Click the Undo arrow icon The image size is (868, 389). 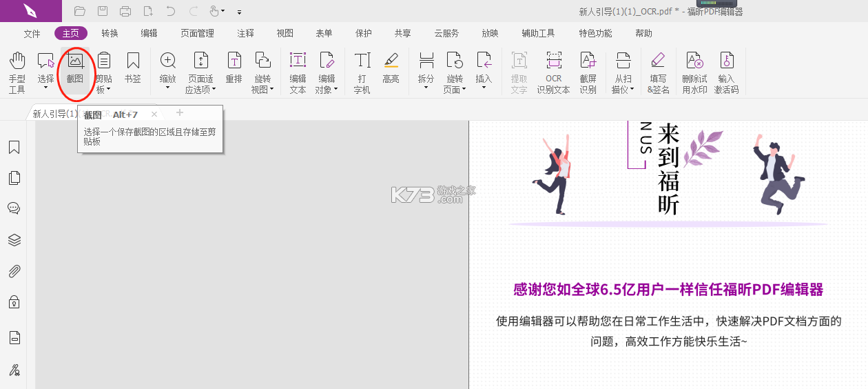tap(170, 11)
